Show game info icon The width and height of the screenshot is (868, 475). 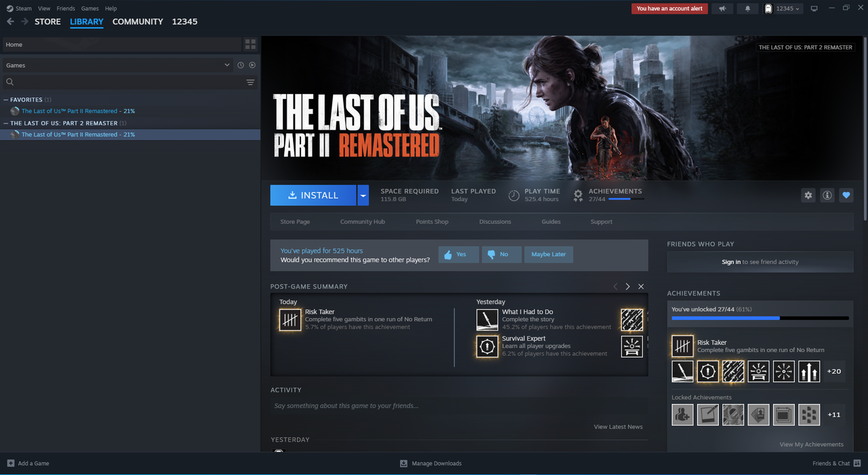coord(827,195)
